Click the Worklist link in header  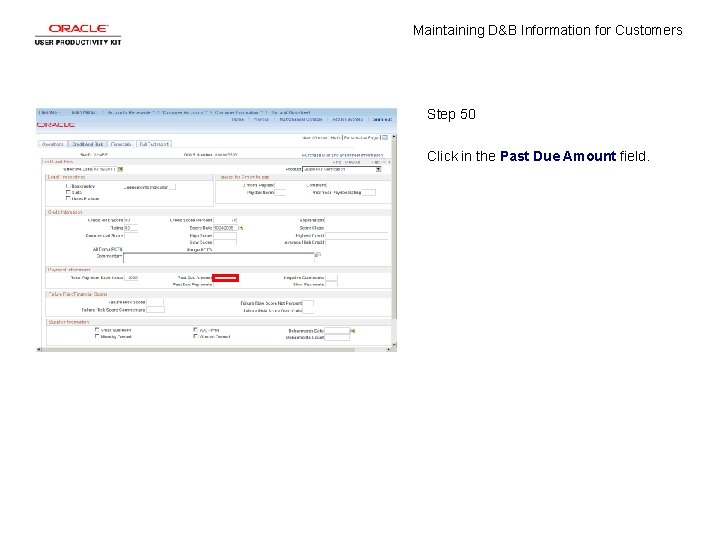click(x=261, y=119)
